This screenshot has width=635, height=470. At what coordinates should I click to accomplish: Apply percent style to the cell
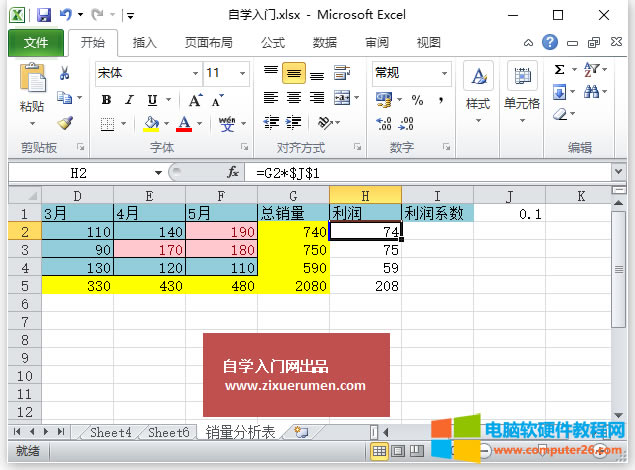click(x=417, y=100)
